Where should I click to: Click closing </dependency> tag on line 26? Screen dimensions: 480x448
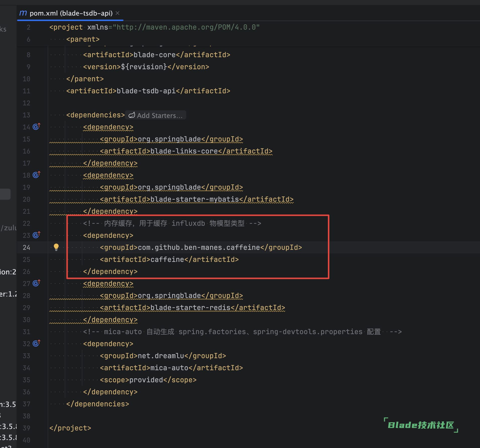pos(110,271)
